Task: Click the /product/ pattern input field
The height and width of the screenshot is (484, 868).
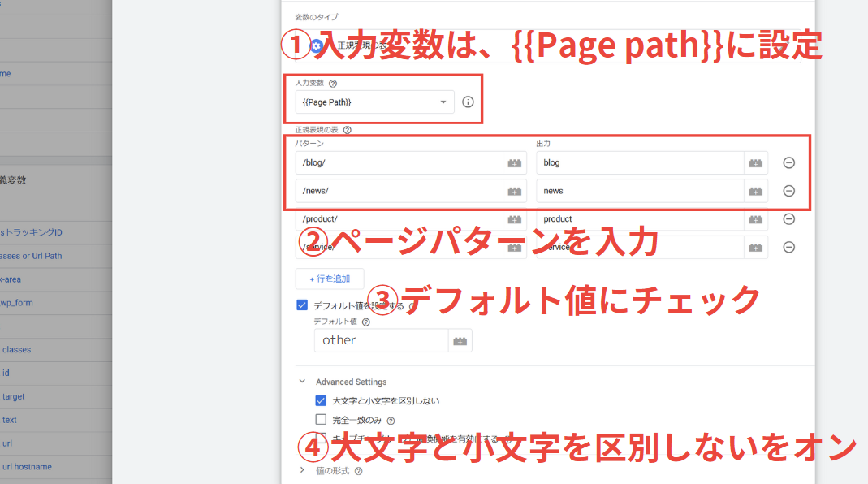Action: point(399,219)
